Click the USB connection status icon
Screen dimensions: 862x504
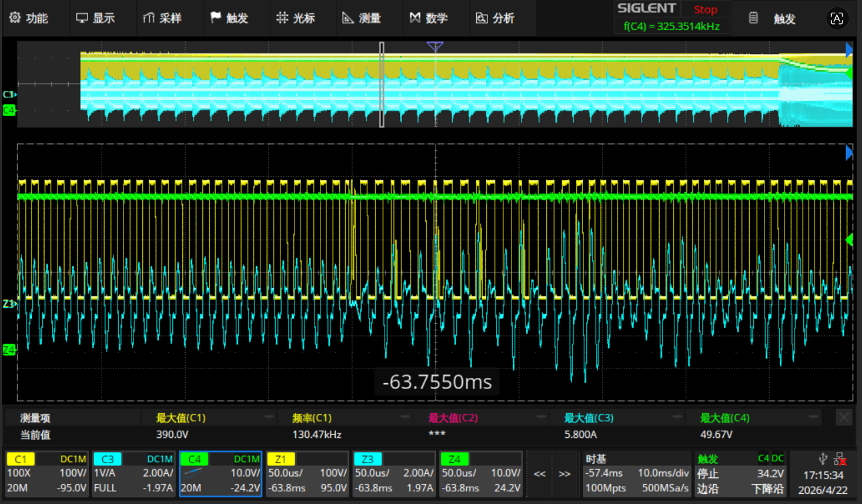[x=823, y=459]
